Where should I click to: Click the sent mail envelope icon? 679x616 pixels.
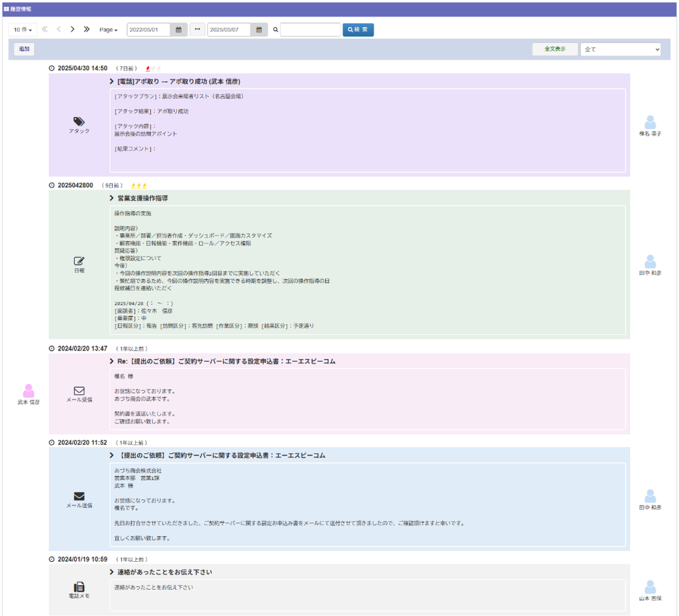[79, 497]
